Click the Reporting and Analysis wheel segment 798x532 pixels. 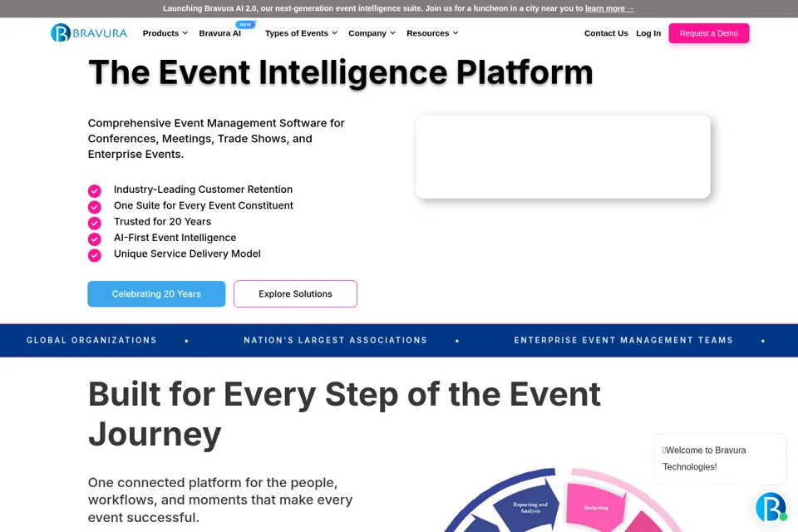pyautogui.click(x=530, y=508)
